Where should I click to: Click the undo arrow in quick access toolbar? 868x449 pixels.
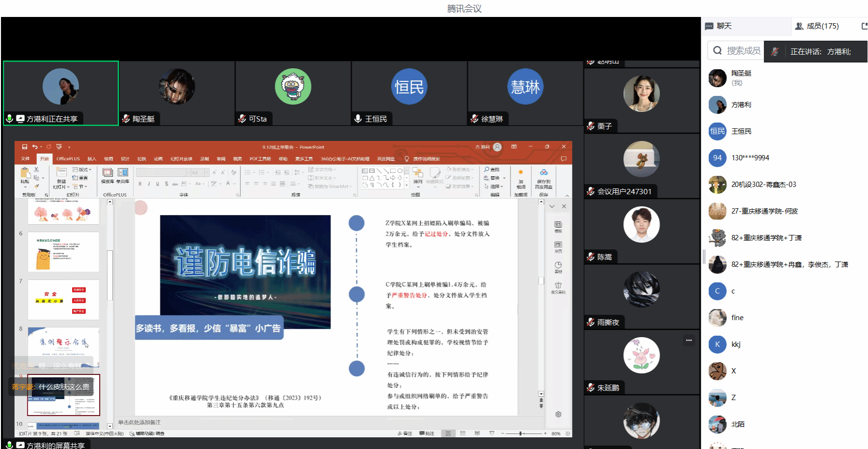35,147
